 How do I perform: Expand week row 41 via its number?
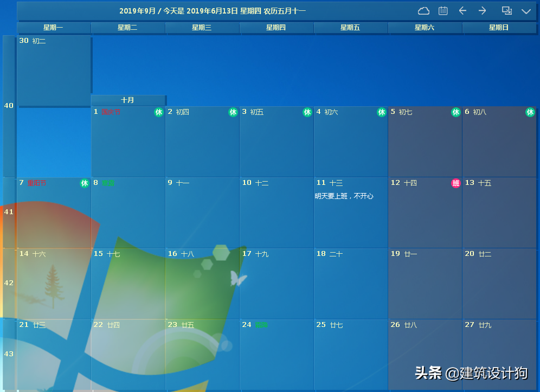9,212
